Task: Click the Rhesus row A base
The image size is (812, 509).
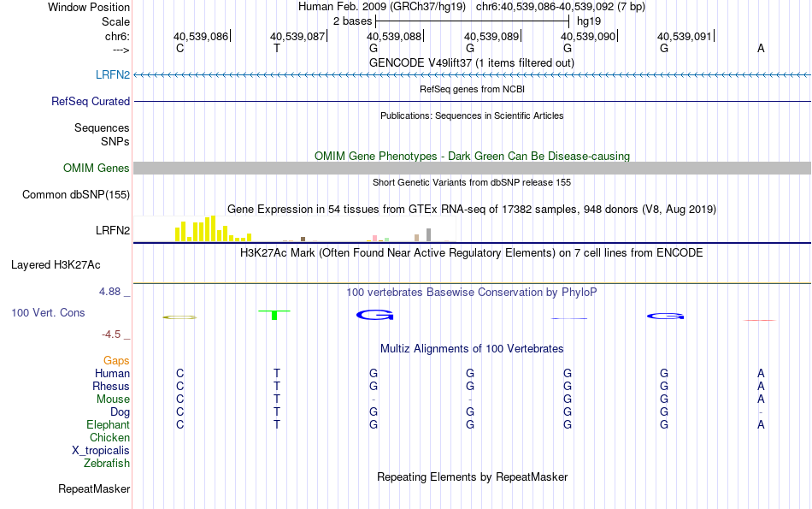Action: click(761, 386)
